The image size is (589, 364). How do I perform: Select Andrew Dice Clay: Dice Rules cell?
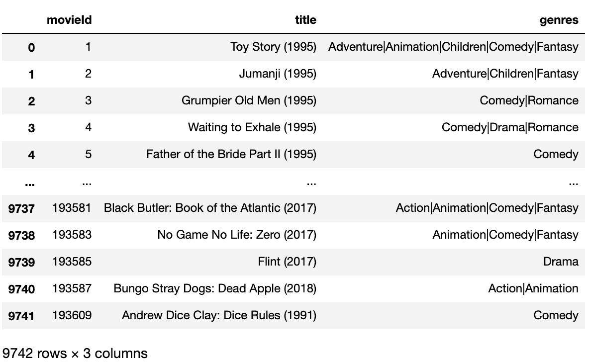tap(219, 315)
